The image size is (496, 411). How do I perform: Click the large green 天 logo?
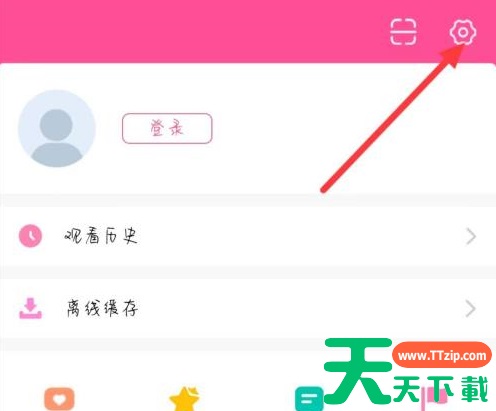(x=358, y=371)
